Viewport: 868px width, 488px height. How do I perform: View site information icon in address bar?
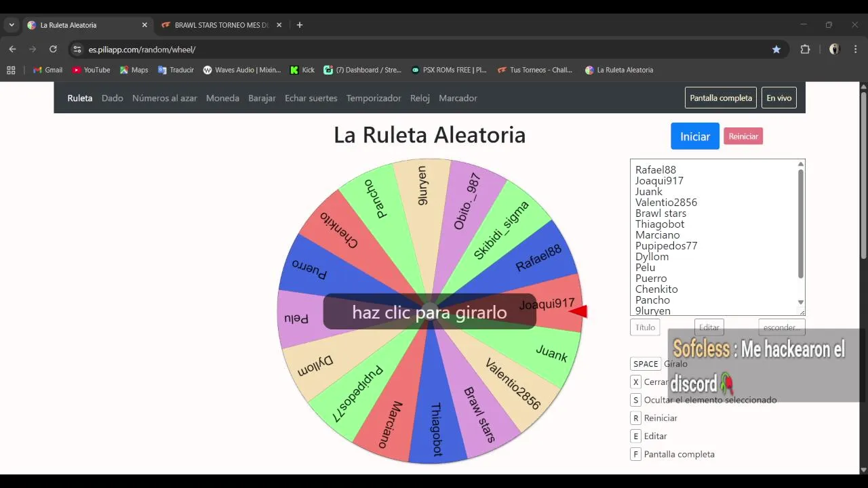click(77, 49)
